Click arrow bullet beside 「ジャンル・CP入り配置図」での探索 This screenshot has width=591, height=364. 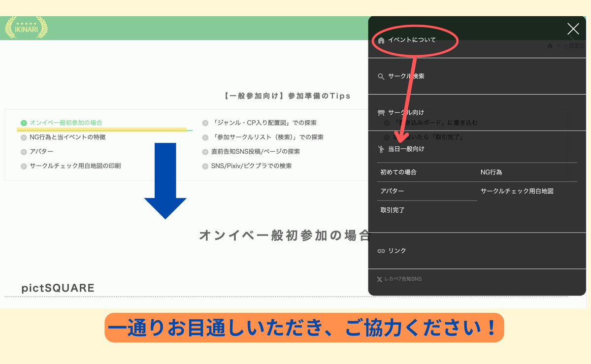click(206, 123)
